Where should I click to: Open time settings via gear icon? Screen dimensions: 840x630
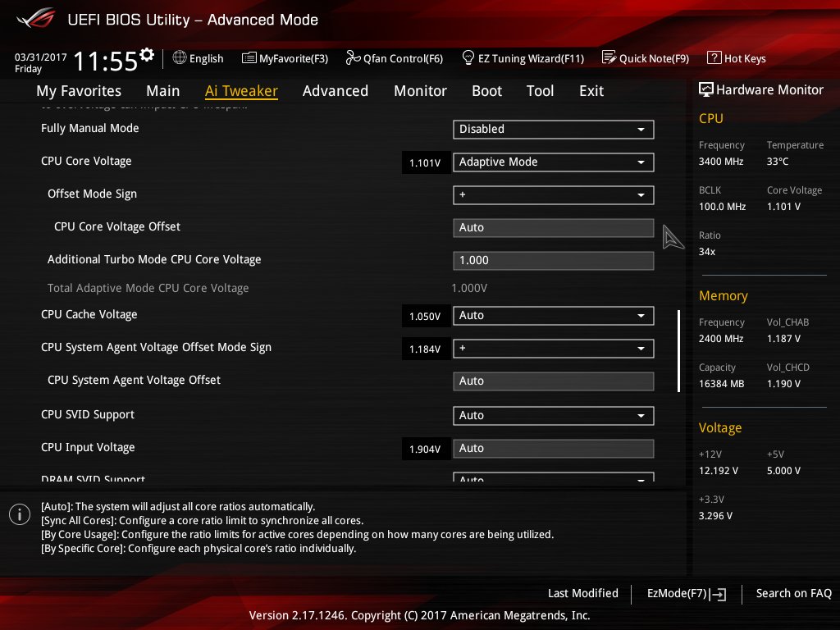point(147,54)
